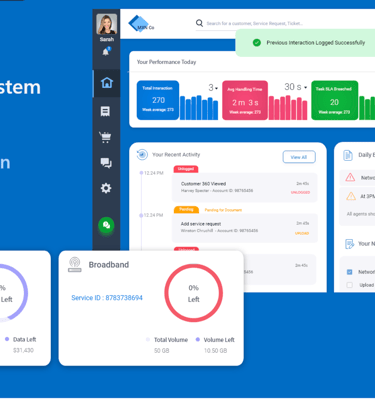Click the 50 GB total volume value
Viewport: 375px width, 399px height.
pyautogui.click(x=162, y=351)
